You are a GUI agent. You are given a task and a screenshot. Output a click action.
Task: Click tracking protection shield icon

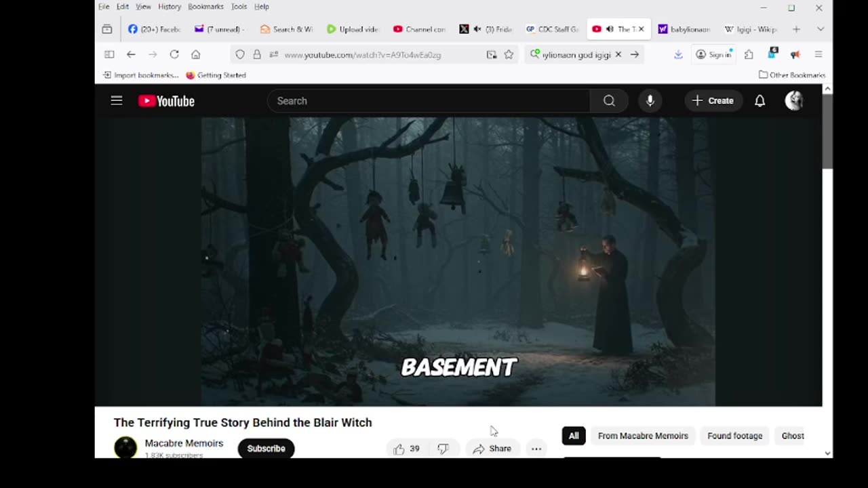pyautogui.click(x=240, y=54)
